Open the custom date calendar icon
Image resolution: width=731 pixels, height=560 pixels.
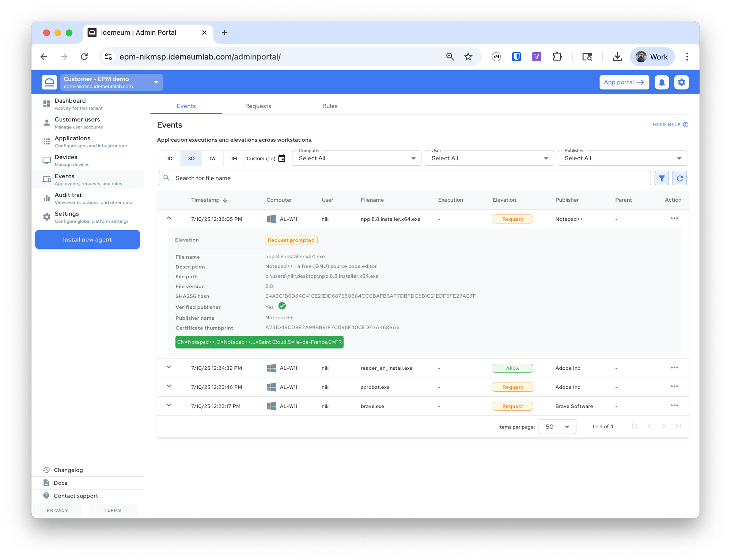click(282, 158)
